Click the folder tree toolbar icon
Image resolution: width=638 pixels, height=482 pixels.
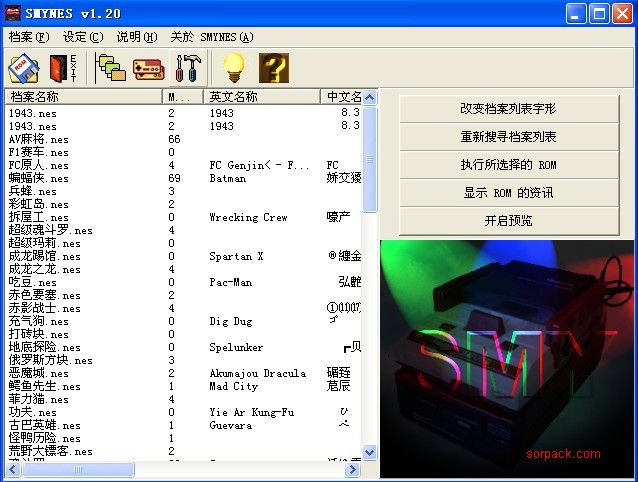tap(109, 68)
